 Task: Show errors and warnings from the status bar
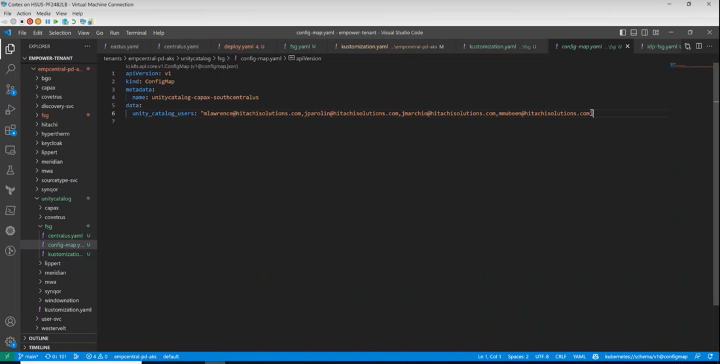click(x=96, y=357)
